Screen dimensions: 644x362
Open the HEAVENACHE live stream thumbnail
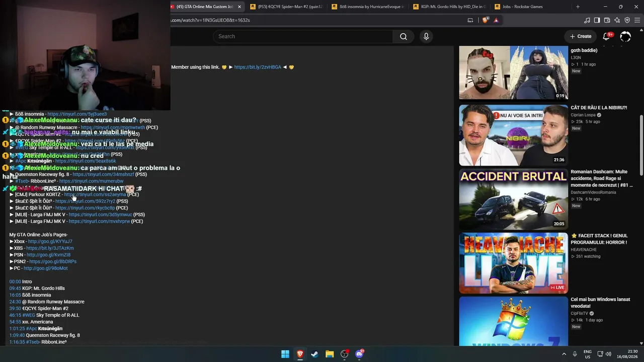(x=513, y=263)
